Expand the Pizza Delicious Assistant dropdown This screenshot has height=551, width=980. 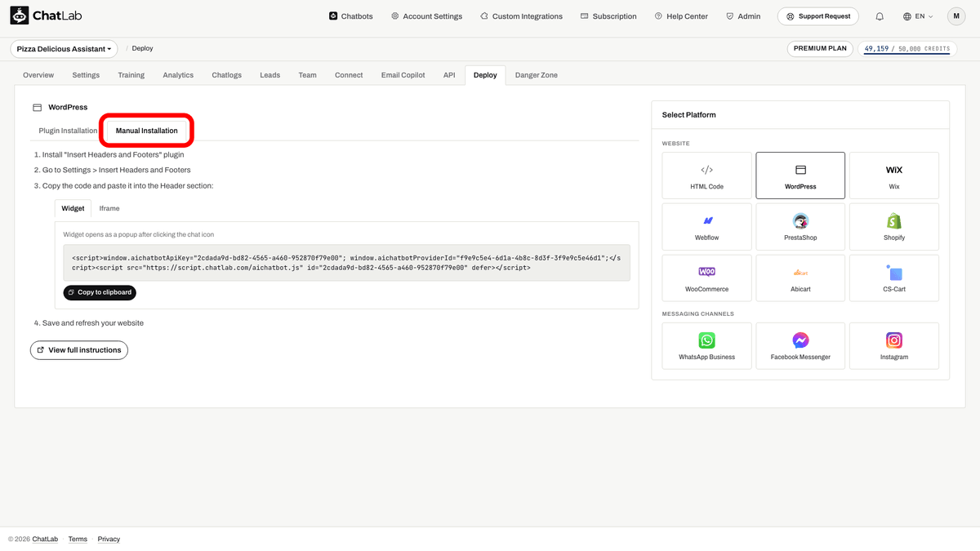65,49
